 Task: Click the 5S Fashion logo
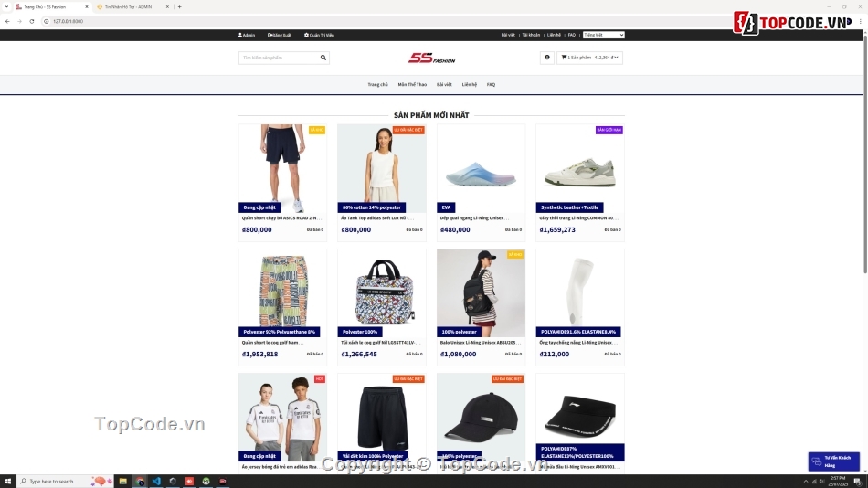coord(432,58)
